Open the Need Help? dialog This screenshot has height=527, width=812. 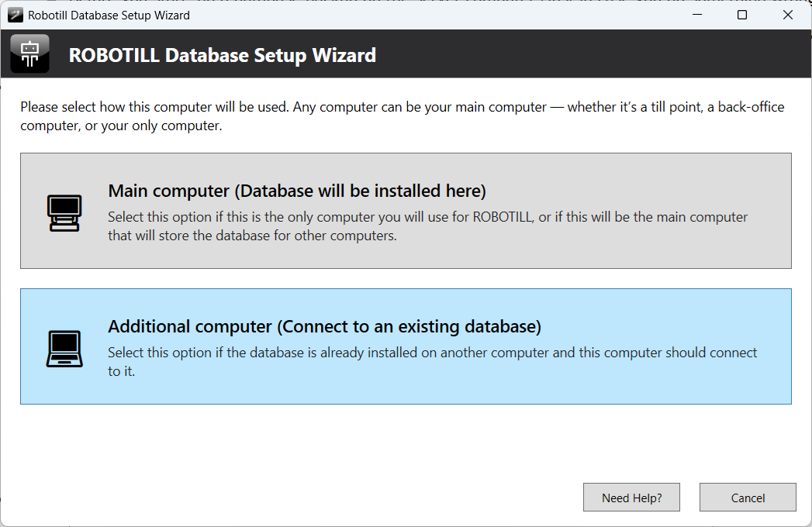631,497
